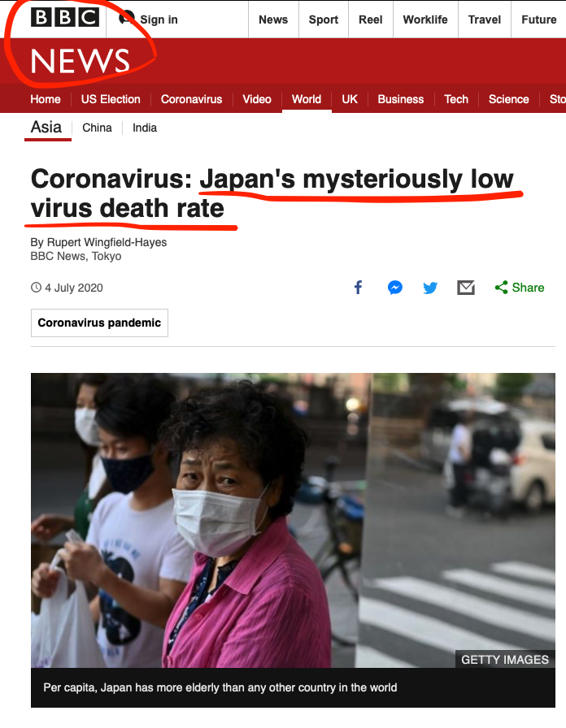Open the Business news tab
Viewport: 566px width, 728px height.
(401, 99)
